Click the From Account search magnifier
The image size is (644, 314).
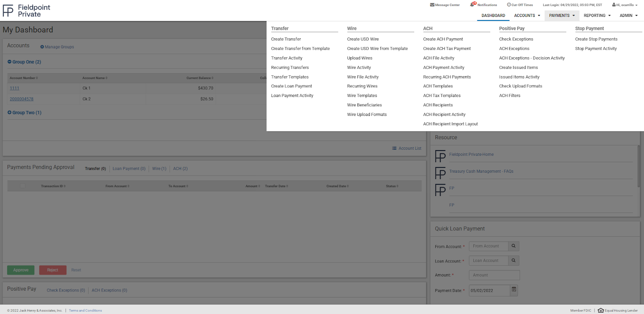point(514,246)
